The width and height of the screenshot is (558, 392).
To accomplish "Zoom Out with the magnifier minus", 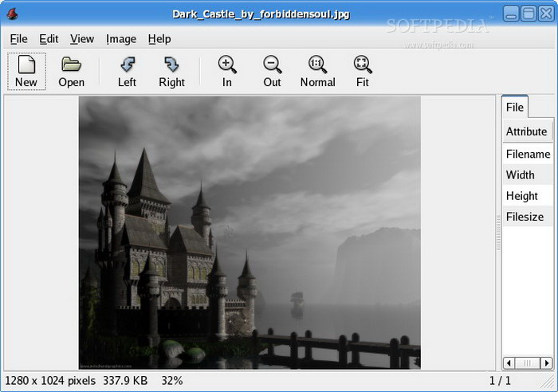I will tap(273, 71).
